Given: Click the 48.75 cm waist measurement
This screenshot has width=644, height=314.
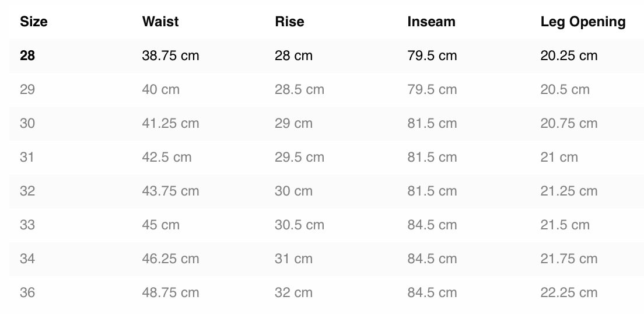Looking at the screenshot, I should click(x=170, y=292).
